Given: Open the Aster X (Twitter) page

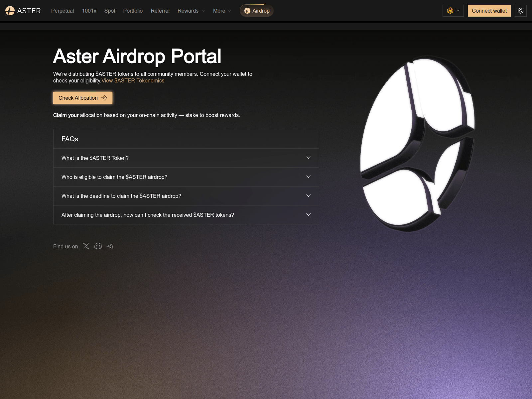Looking at the screenshot, I should click(x=86, y=246).
